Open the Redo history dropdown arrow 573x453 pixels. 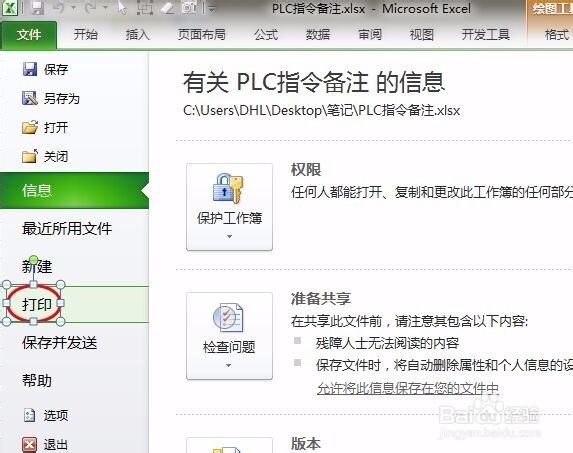(x=105, y=8)
